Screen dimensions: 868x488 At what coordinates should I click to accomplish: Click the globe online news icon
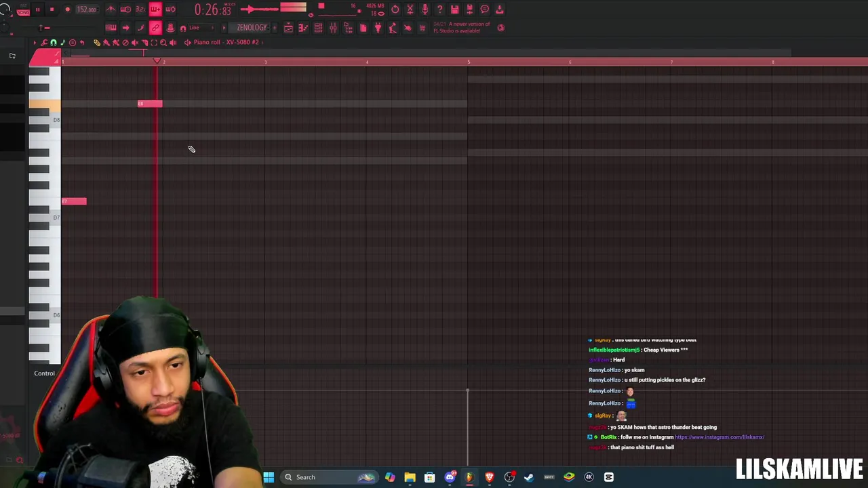click(x=500, y=28)
